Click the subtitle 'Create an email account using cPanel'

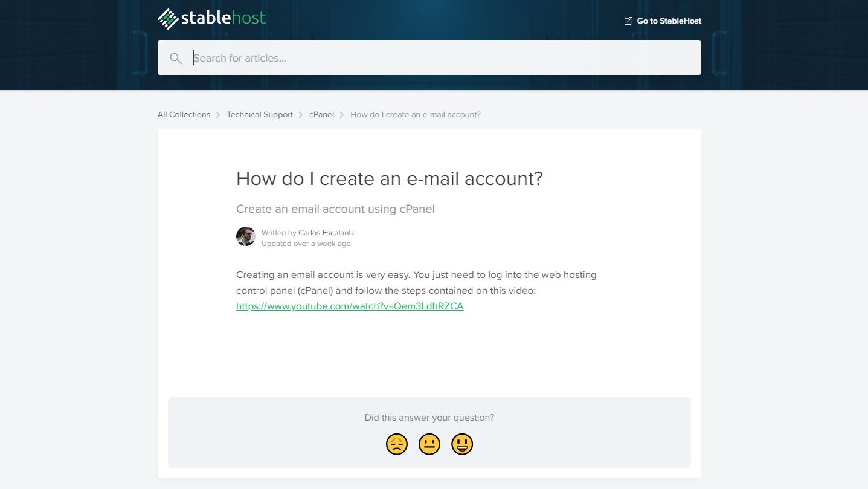(x=335, y=209)
